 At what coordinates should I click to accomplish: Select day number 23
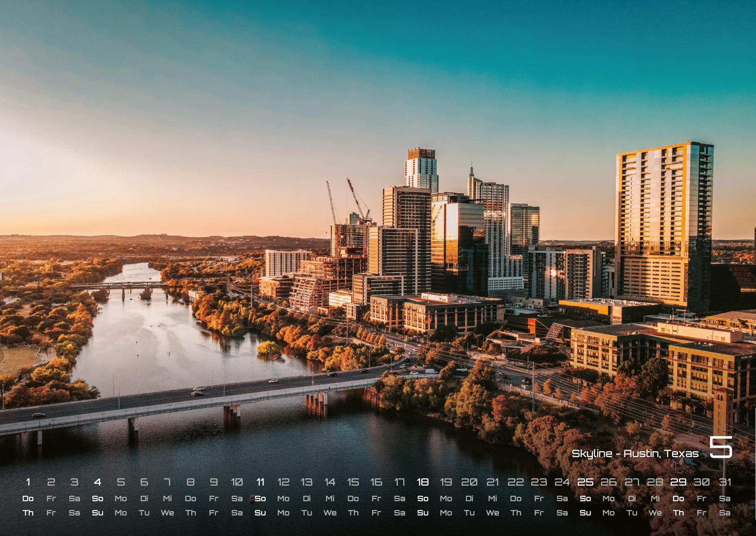point(539,482)
